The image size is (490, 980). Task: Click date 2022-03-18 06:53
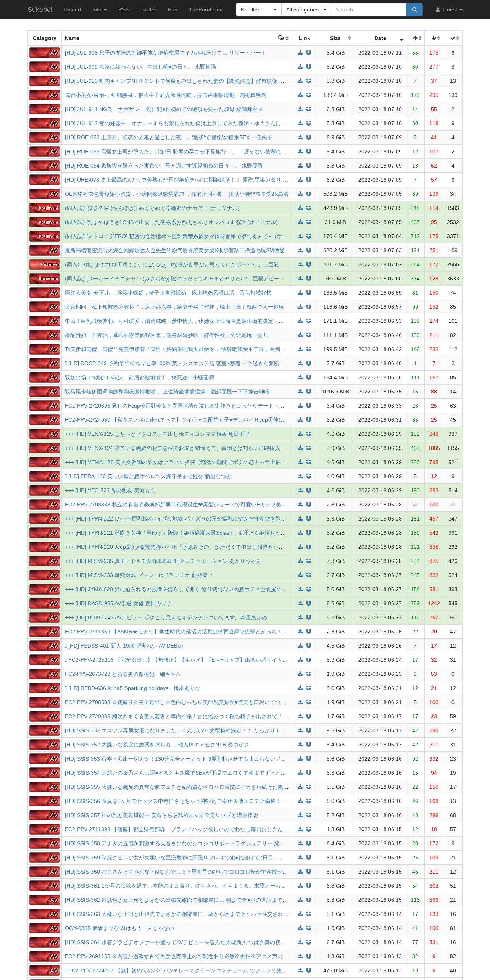(x=380, y=321)
